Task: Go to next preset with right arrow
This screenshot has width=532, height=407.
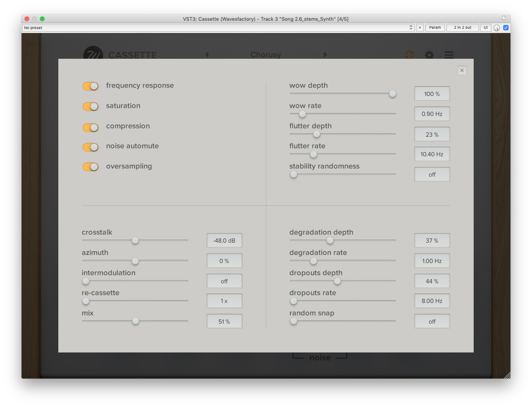Action: [x=325, y=55]
